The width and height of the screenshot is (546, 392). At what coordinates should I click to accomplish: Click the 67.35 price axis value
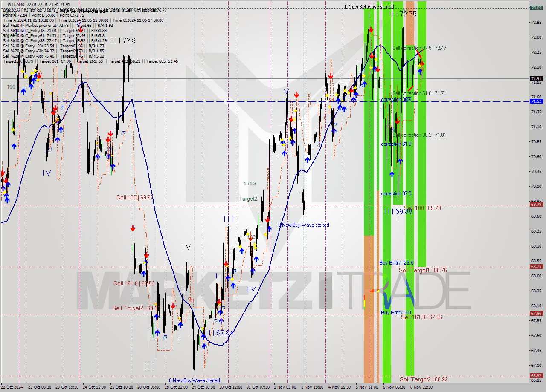tap(536, 350)
